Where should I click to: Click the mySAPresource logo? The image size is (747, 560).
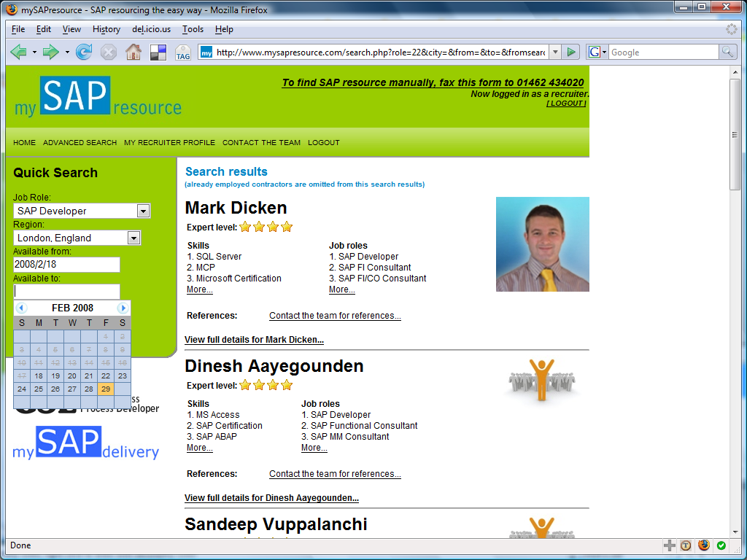[98, 96]
